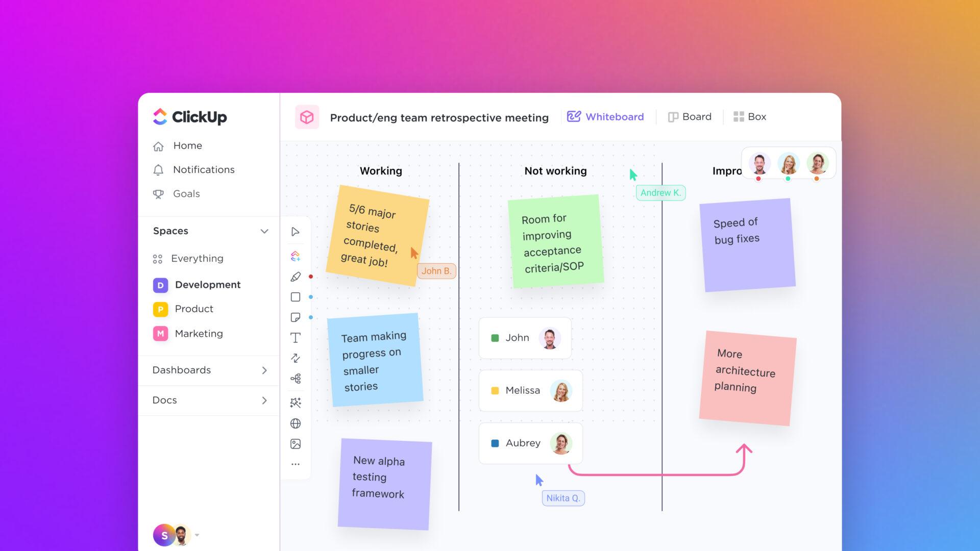Screen dimensions: 980x551
Task: Click the image insert tool icon
Action: coord(295,444)
